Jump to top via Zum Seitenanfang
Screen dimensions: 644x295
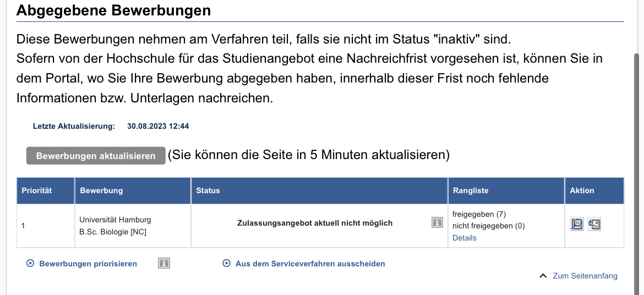(x=585, y=276)
